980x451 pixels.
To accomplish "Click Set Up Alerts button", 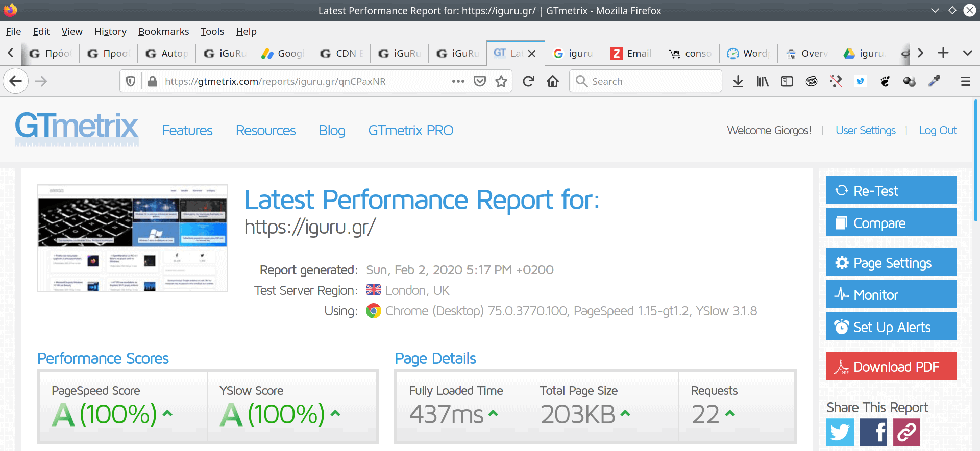I will (x=891, y=327).
